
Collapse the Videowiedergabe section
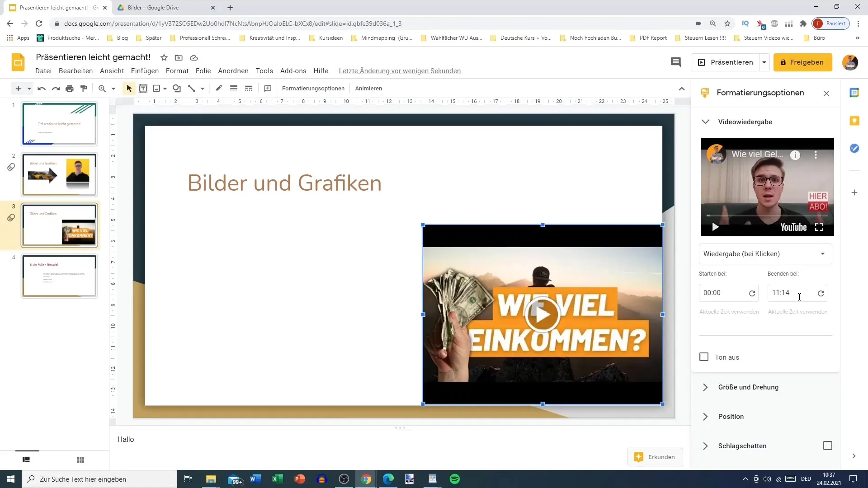[x=705, y=122]
